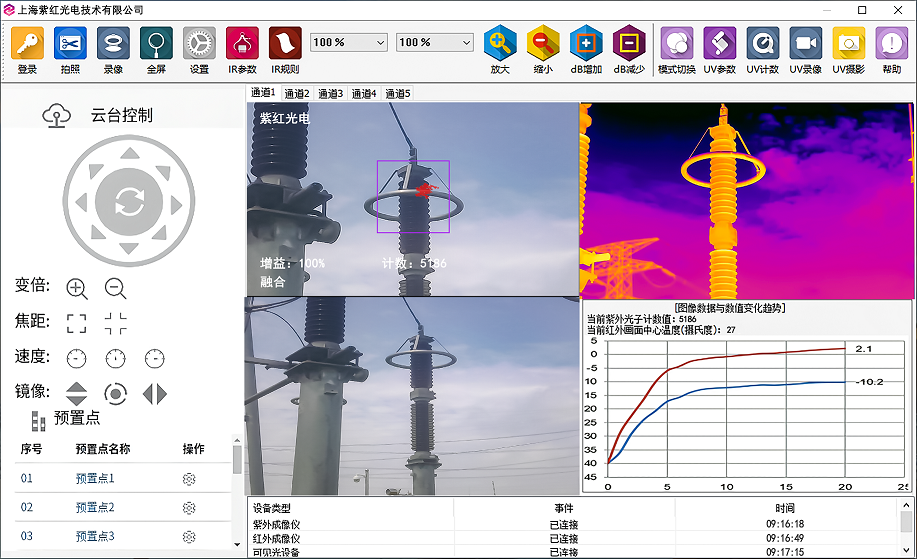Click the 拍照 snapshot icon
Screen dimensions: 917x559
pyautogui.click(x=70, y=44)
